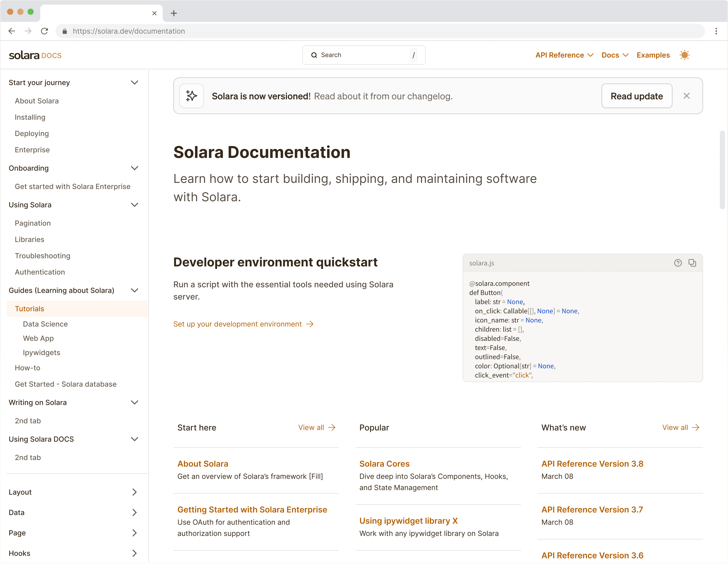Open the How-to page

pyautogui.click(x=27, y=368)
